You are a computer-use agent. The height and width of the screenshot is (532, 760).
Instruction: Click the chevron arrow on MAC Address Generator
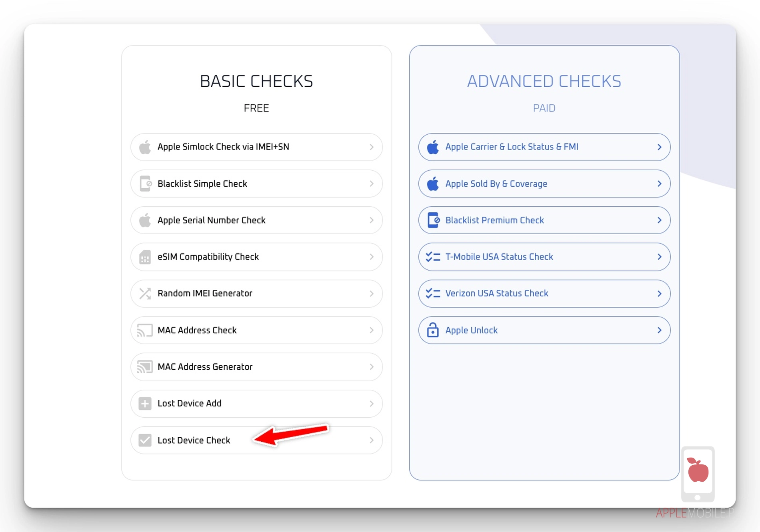[372, 367]
